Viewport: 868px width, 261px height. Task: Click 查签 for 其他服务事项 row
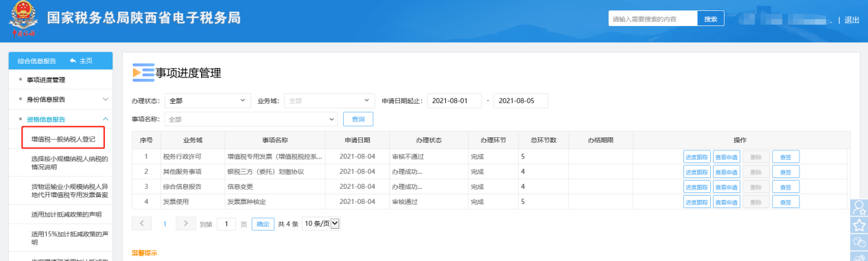[x=786, y=172]
